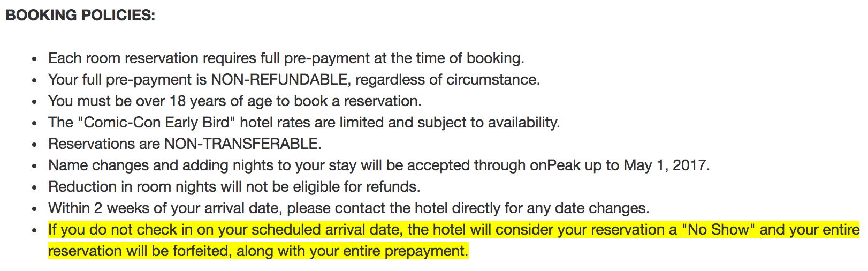Click the reduction in room nights line
Viewport: 868px width, 271px height.
click(234, 186)
